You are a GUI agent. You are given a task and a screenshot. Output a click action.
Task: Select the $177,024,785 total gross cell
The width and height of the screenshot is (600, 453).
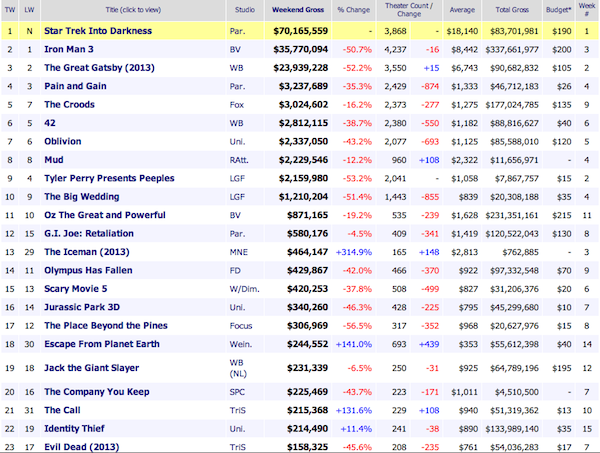tap(512, 105)
